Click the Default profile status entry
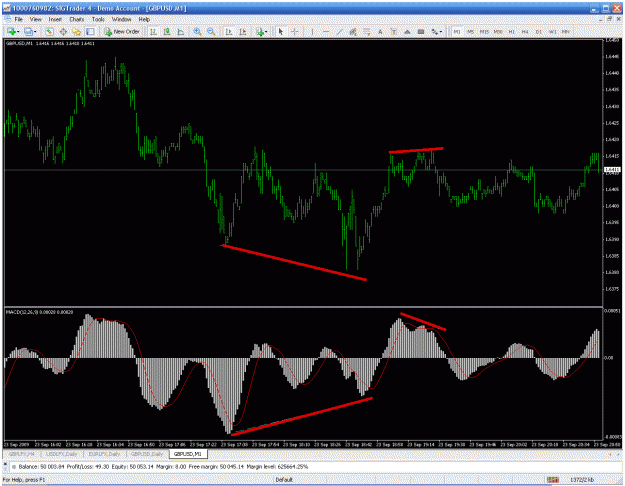The width and height of the screenshot is (625, 486). [x=284, y=480]
